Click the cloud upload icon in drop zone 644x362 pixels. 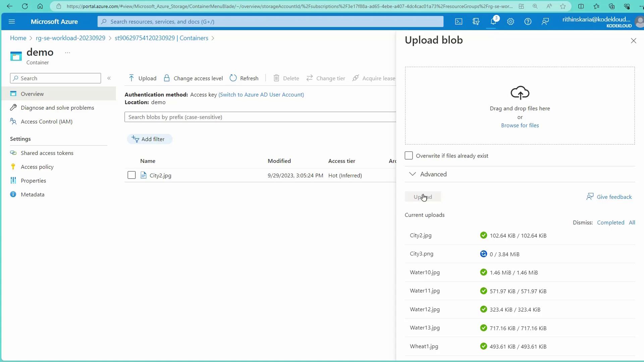(x=520, y=93)
